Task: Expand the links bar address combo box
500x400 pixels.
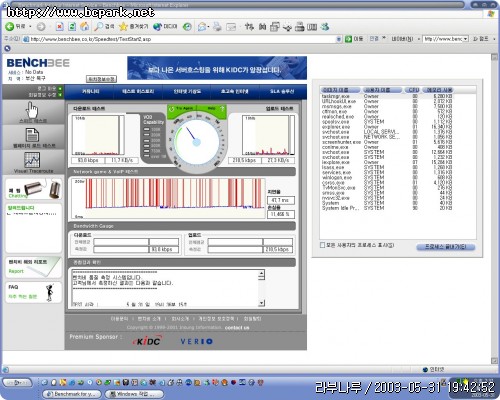Action: point(446,39)
